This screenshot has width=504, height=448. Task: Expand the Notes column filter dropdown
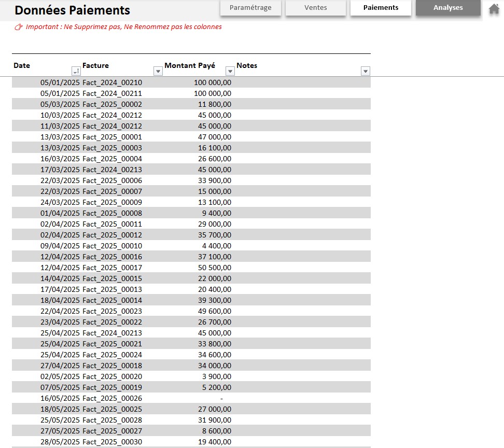pyautogui.click(x=365, y=71)
